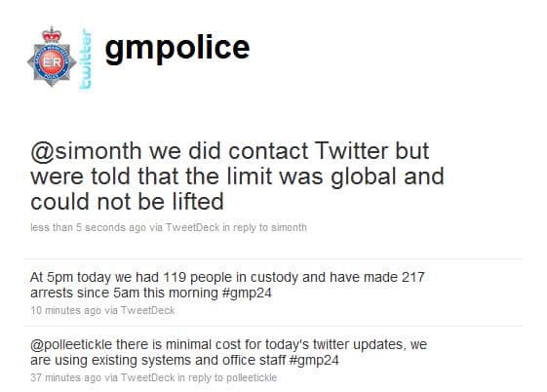Open 'in reply to polleetickle' link
Screen dimensions: 547x392
click(227, 377)
